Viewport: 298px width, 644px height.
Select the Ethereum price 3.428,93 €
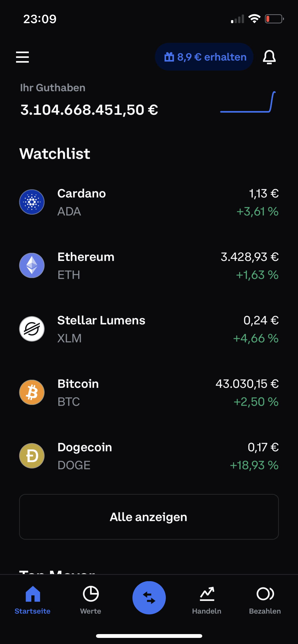click(250, 257)
